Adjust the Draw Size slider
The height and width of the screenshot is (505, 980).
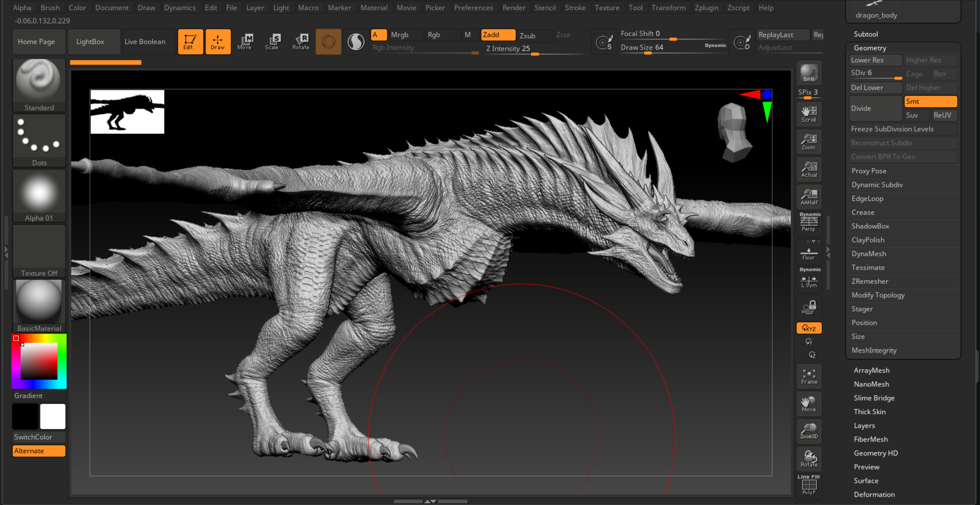[673, 48]
